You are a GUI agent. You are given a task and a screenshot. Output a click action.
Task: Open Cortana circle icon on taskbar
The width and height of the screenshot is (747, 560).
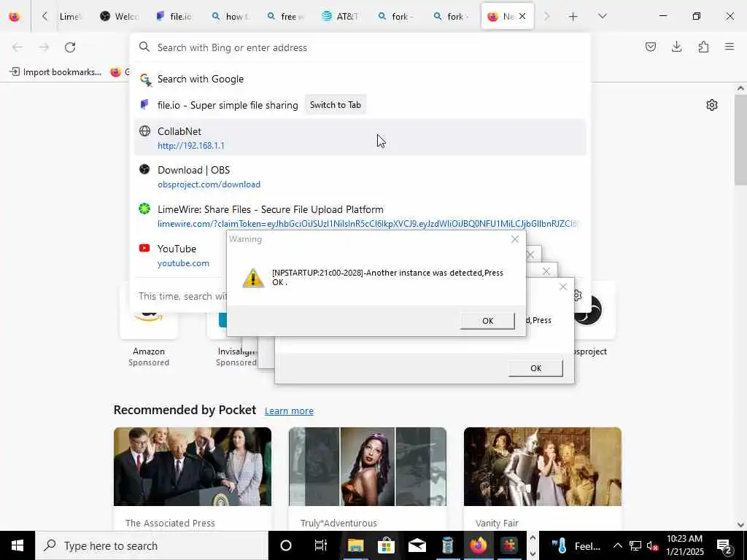(x=286, y=545)
